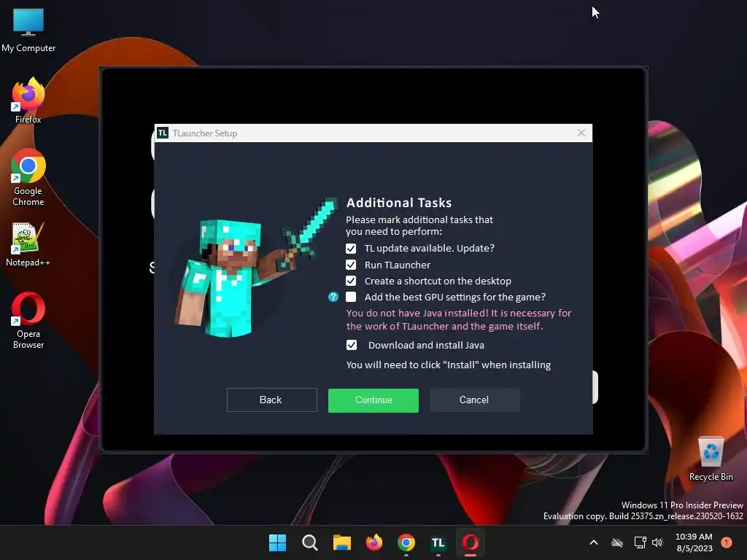Click the Additional Tasks heading
This screenshot has width=747, height=560.
(x=399, y=203)
